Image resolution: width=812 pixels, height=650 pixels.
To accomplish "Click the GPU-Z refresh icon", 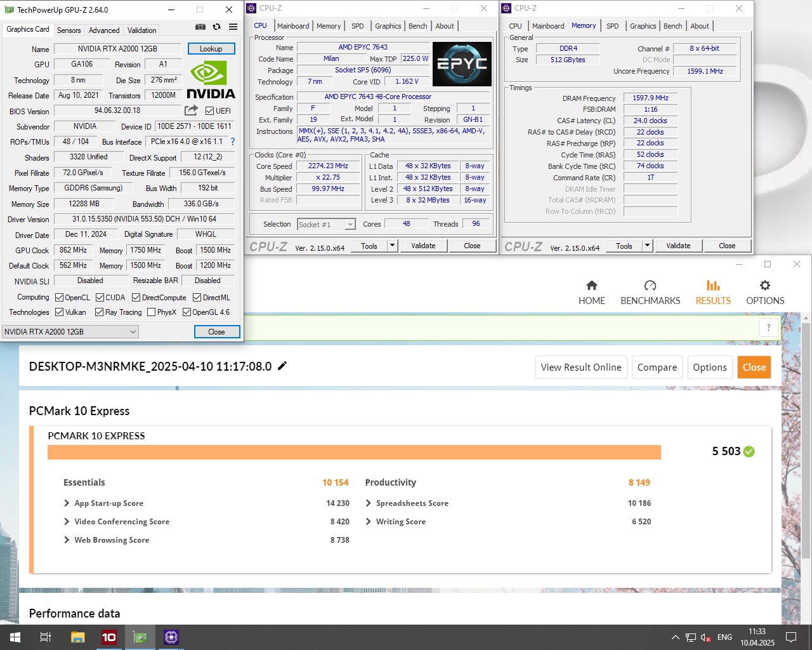I will coord(217,27).
